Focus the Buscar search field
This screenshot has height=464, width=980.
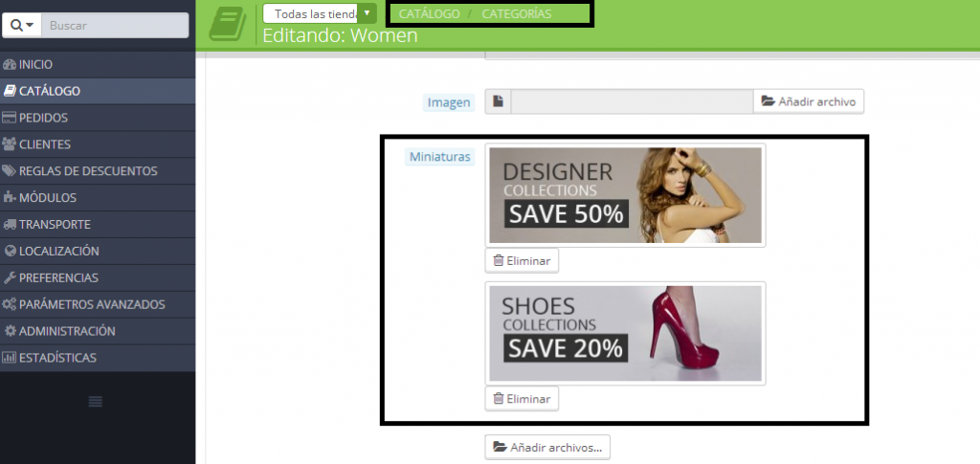click(115, 25)
